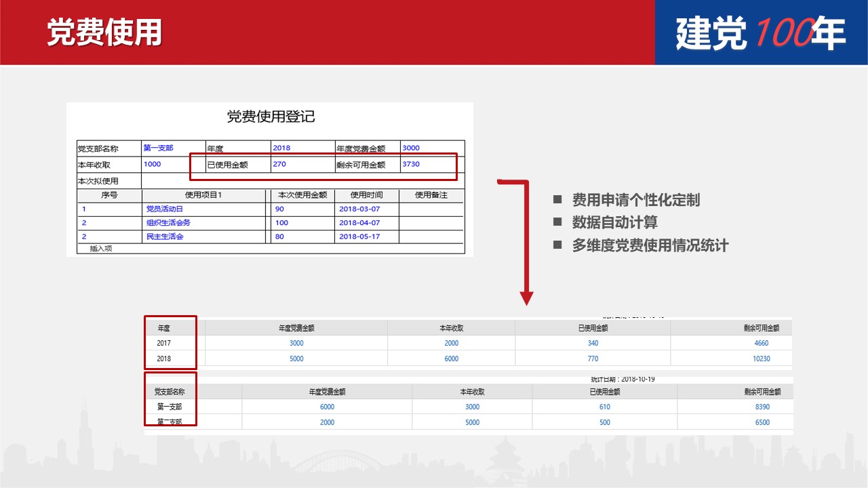This screenshot has height=488, width=868.
Task: Click the 8390 remaining amount value
Action: pyautogui.click(x=762, y=407)
